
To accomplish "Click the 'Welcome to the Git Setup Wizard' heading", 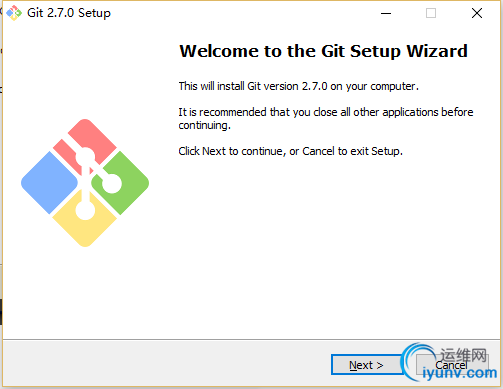I will coord(323,52).
